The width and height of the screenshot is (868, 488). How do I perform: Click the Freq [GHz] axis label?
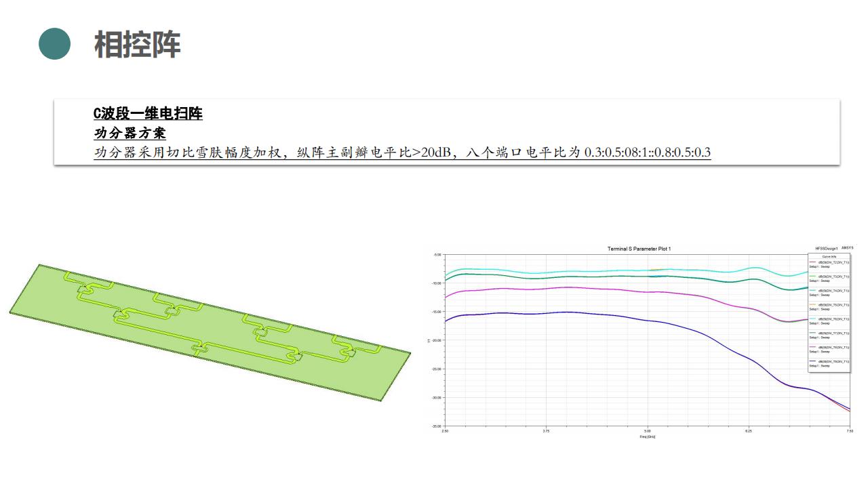click(x=648, y=436)
